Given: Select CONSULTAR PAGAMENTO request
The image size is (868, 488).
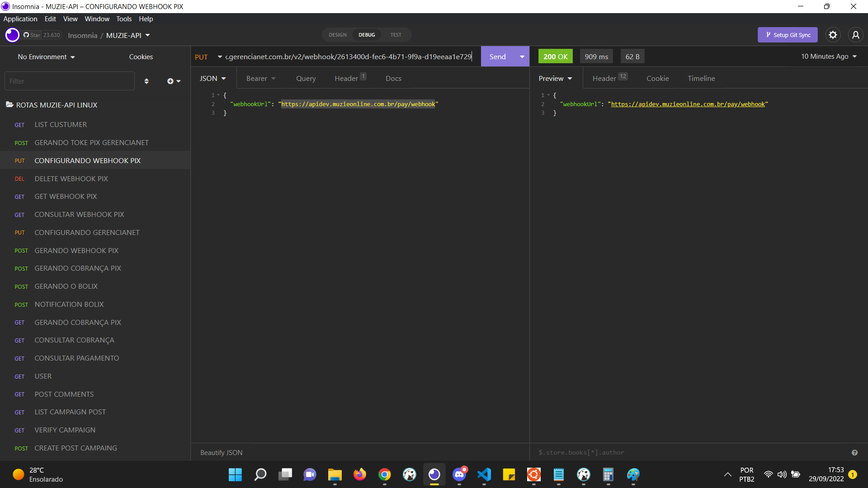Looking at the screenshot, I should click(95, 358).
